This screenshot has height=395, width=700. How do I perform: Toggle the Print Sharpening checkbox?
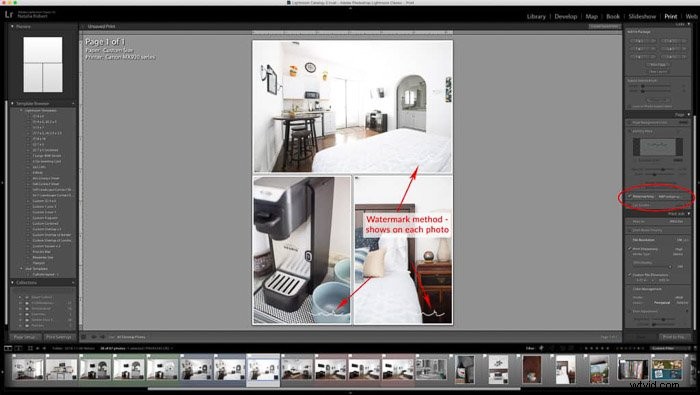[x=630, y=249]
